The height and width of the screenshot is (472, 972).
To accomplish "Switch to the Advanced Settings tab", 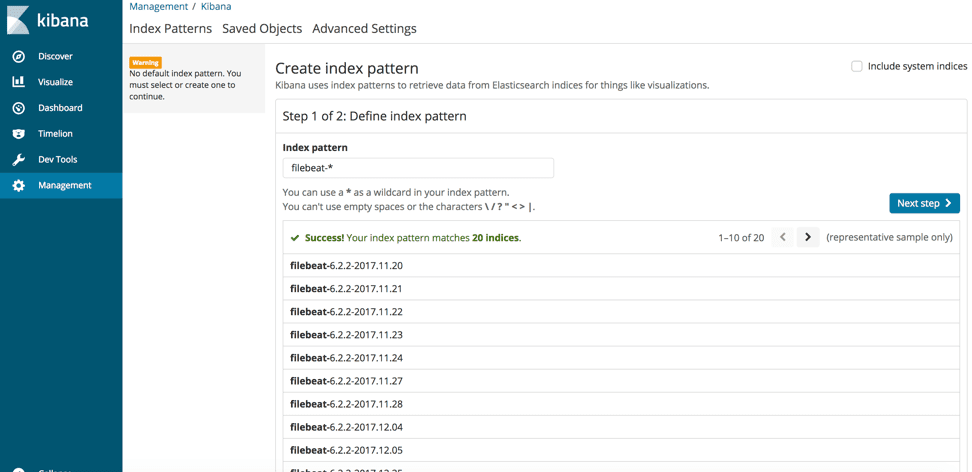I will pyautogui.click(x=364, y=29).
